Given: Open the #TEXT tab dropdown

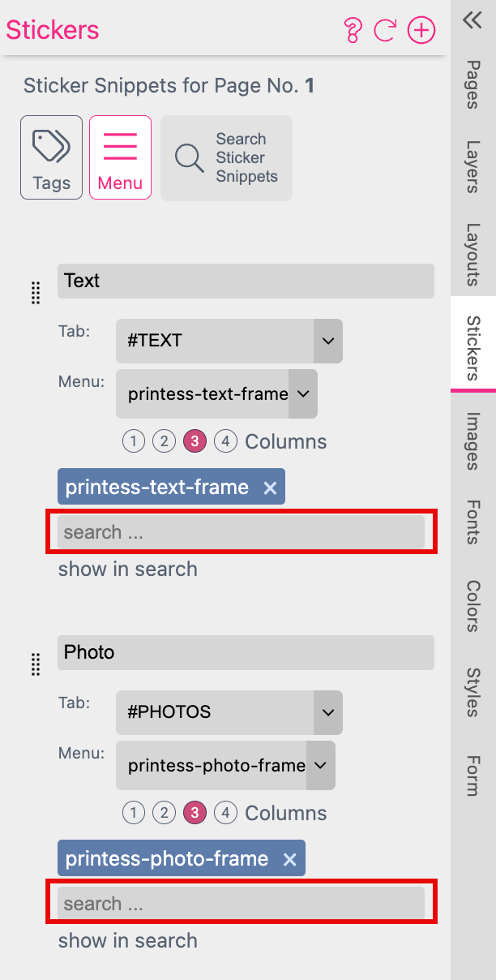Looking at the screenshot, I should pos(229,341).
